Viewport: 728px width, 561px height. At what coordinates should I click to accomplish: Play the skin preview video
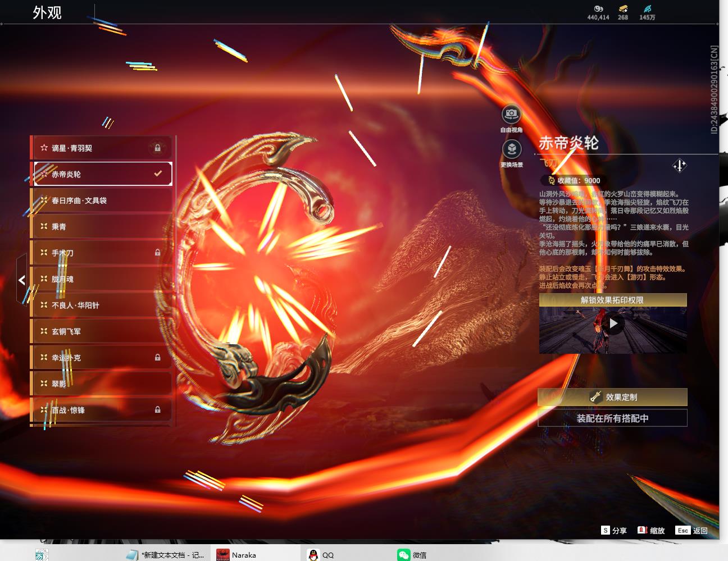(x=613, y=323)
